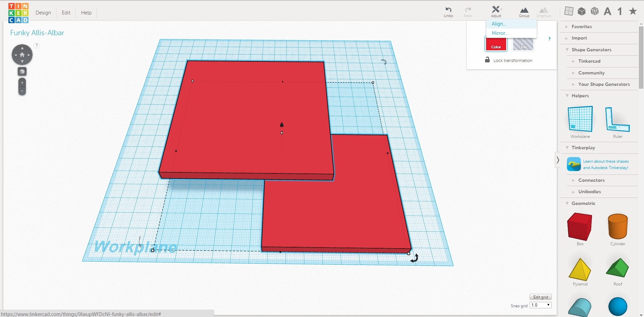Screen dimensions: 644x317
Task: Click the number 1 shapes icon
Action: pyautogui.click(x=620, y=11)
